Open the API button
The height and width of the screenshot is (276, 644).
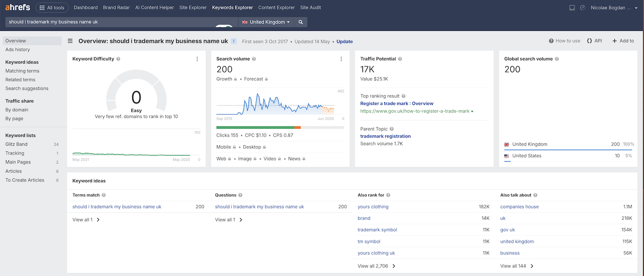pos(594,41)
